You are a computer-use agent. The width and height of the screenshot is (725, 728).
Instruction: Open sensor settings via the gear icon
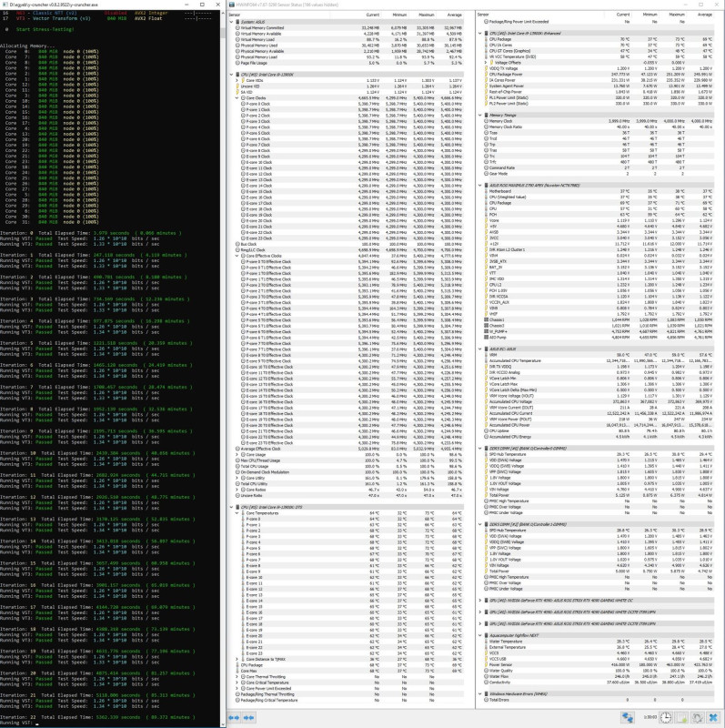coord(697,717)
